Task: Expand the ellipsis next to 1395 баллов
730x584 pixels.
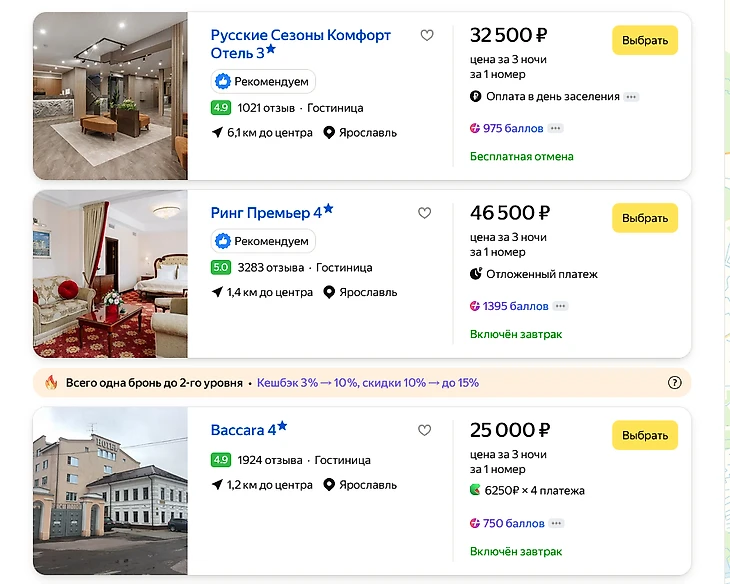Action: (560, 306)
